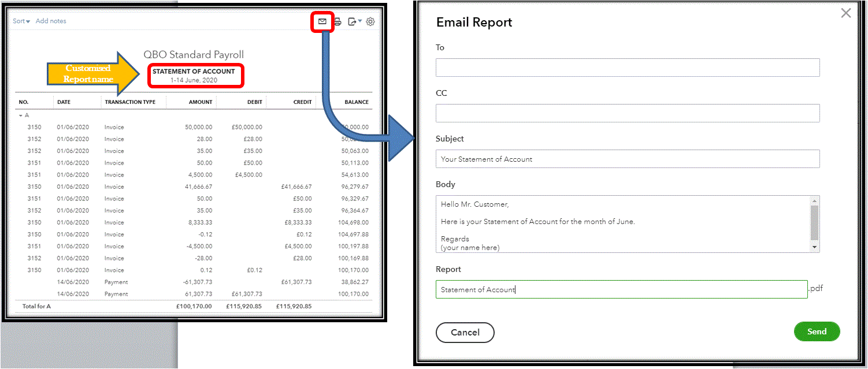The width and height of the screenshot is (868, 369).
Task: Click the DATE column header
Action: [x=64, y=102]
